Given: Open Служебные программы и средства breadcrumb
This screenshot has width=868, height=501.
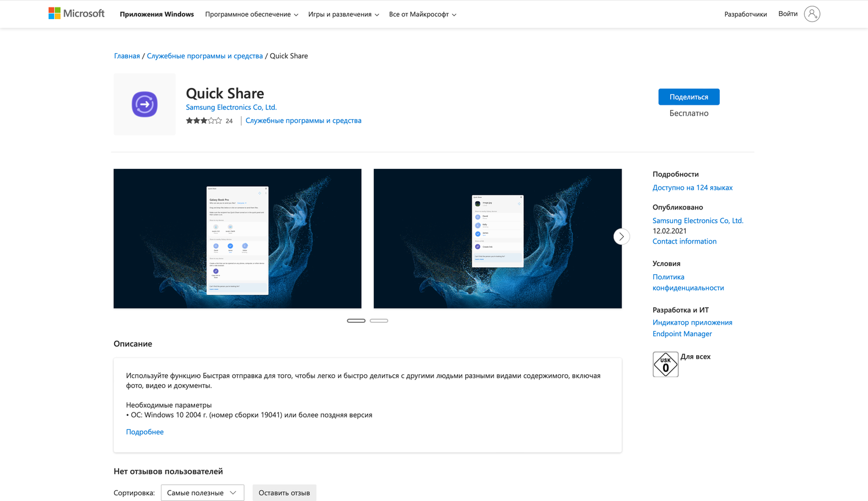Looking at the screenshot, I should pos(205,56).
